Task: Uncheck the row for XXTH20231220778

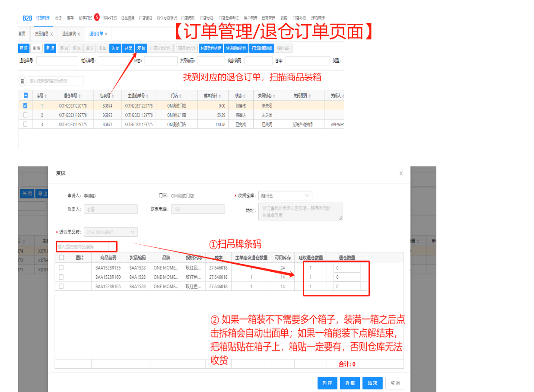Action: (25, 105)
